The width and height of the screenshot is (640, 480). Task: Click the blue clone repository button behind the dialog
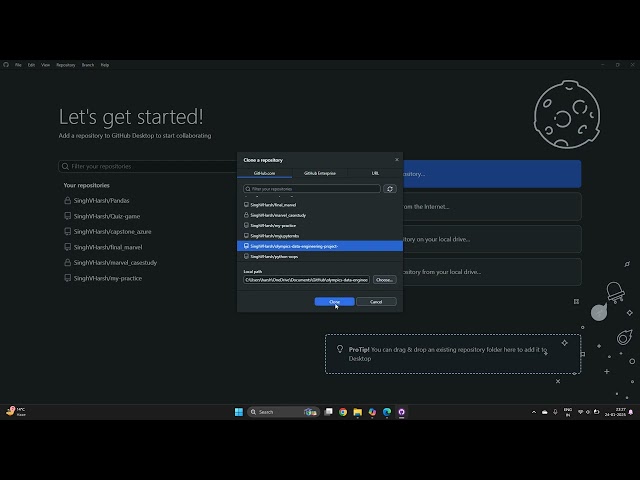[492, 174]
